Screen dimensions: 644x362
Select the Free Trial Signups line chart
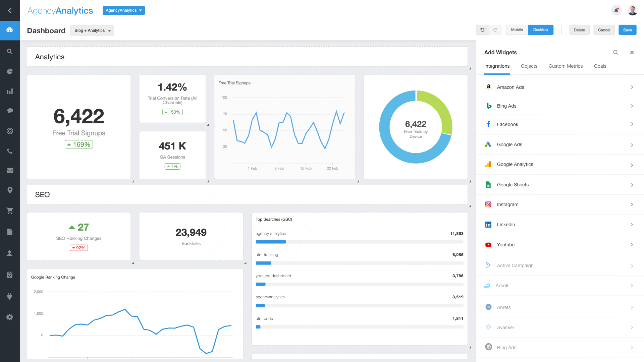point(285,127)
